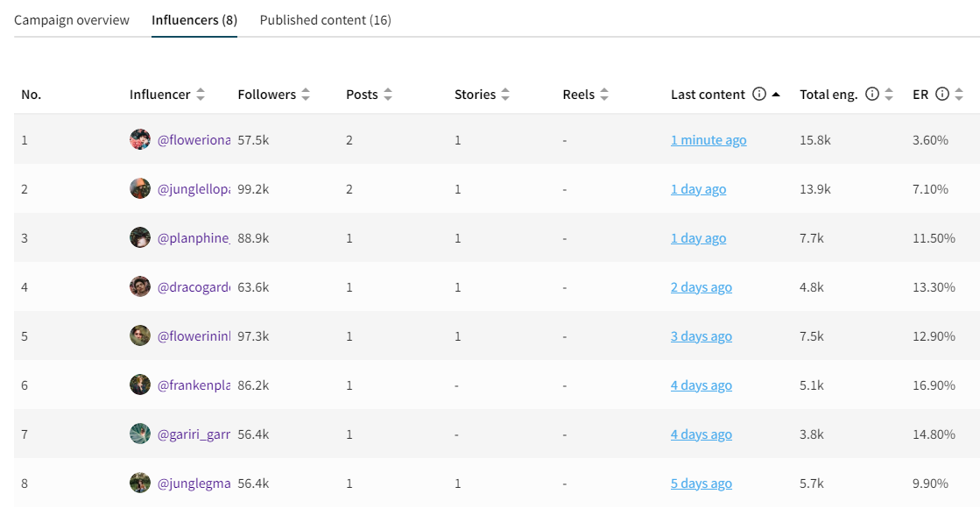
Task: Open the '1 minute ago' content link
Action: coord(709,139)
